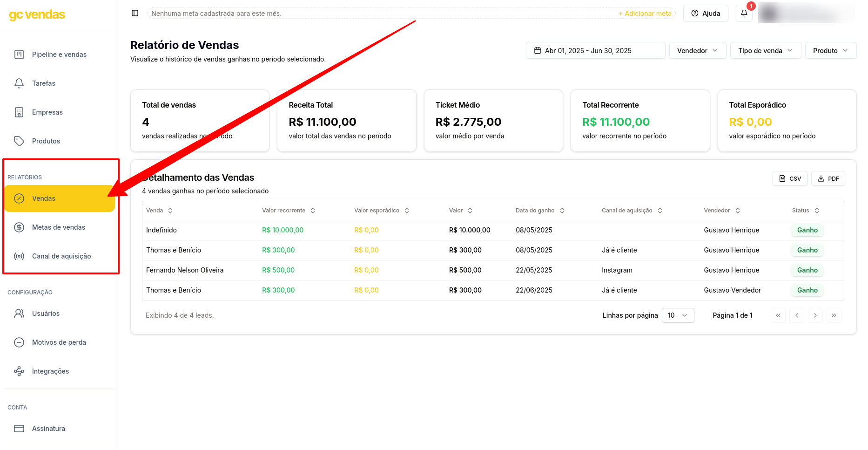868x450 pixels.
Task: Click the Produtos tag icon
Action: coord(19,141)
